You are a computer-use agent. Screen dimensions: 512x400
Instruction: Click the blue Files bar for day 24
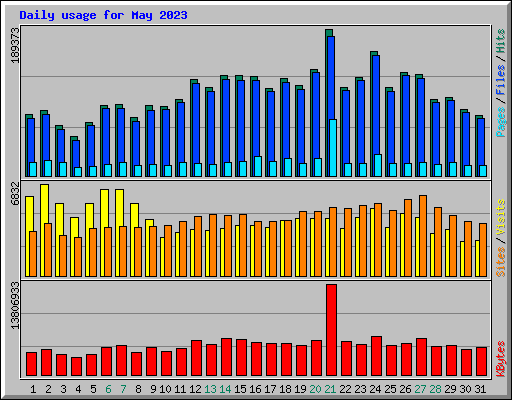[376, 105]
